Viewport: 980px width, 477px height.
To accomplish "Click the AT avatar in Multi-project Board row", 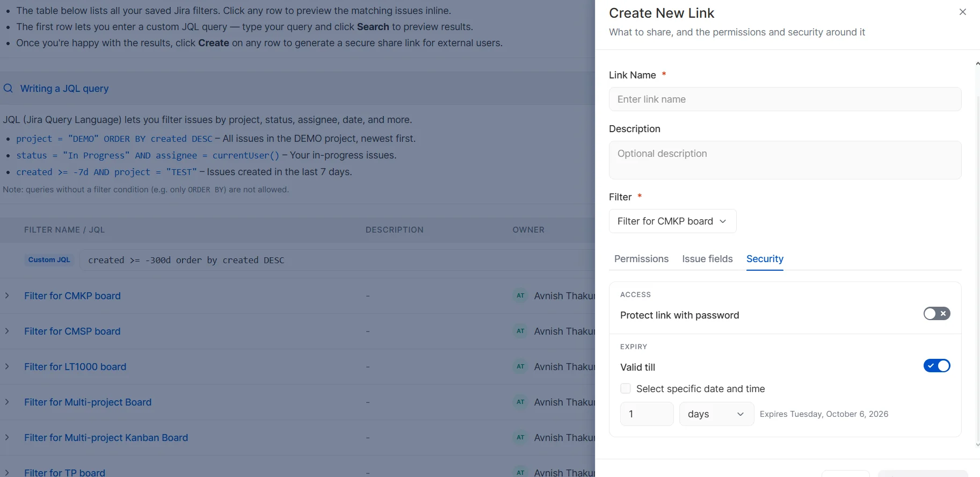I will coord(520,402).
